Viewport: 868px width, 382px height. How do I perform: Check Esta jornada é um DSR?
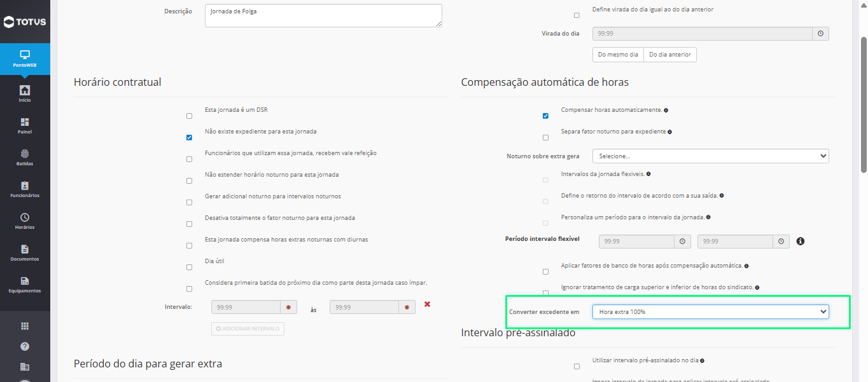tap(189, 116)
